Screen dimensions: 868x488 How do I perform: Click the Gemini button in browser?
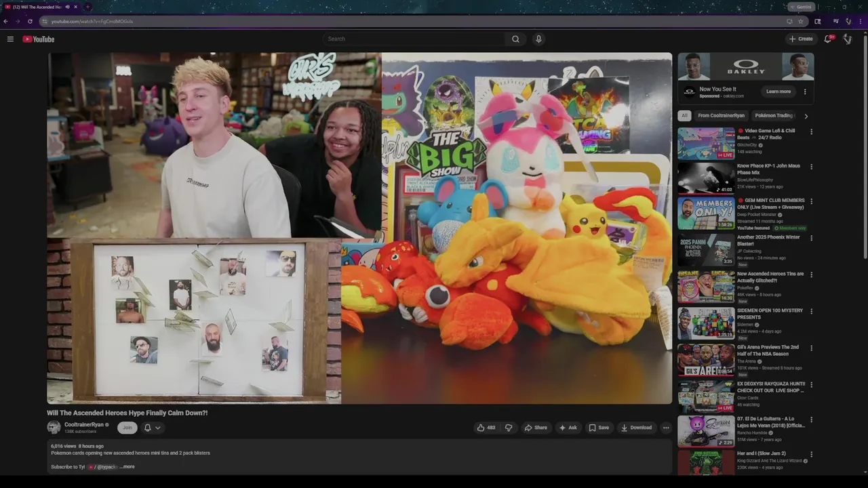(x=801, y=7)
